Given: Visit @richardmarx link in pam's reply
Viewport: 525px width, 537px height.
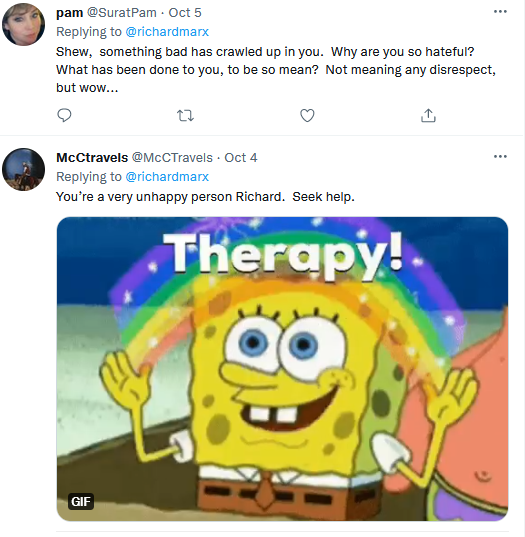Looking at the screenshot, I should [167, 32].
